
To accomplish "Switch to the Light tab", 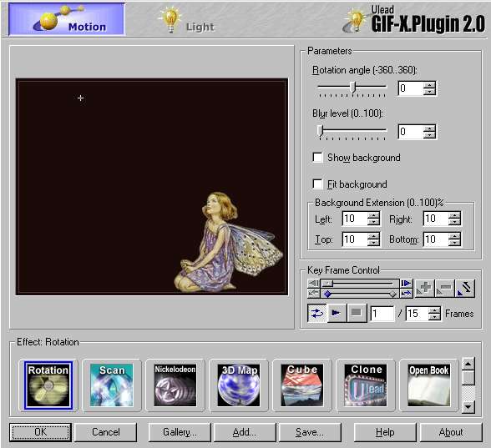I will pos(187,21).
